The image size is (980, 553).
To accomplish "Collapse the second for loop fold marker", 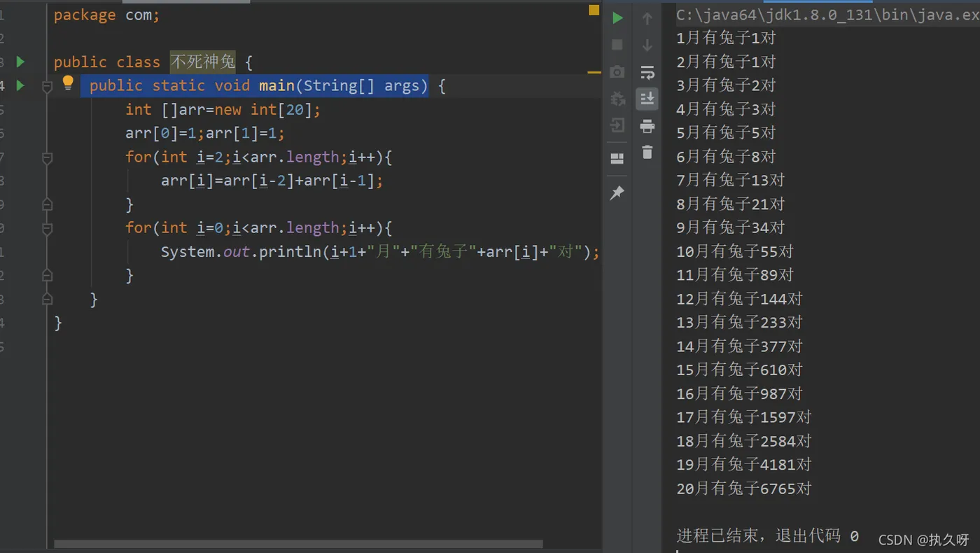I will 47,230.
